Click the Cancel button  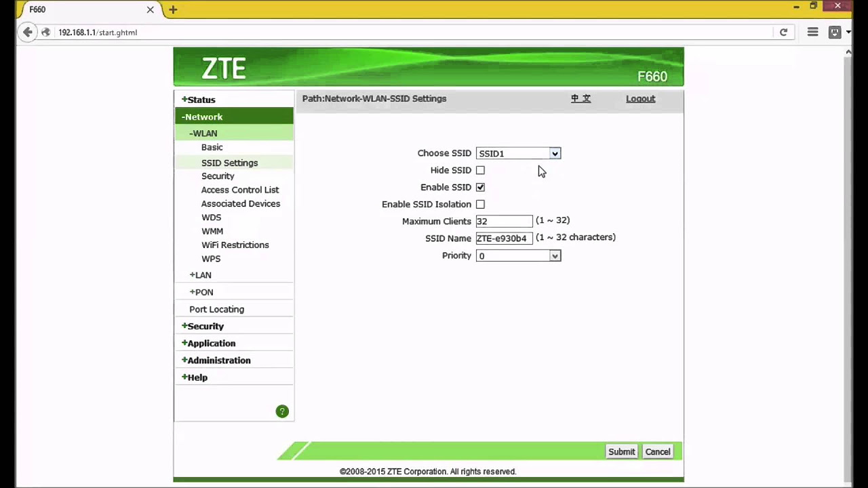(658, 451)
